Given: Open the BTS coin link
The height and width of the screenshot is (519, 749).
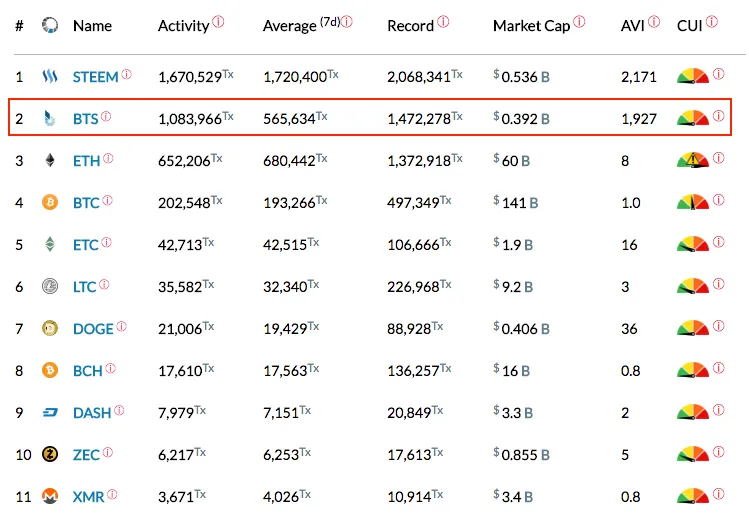Looking at the screenshot, I should [86, 119].
